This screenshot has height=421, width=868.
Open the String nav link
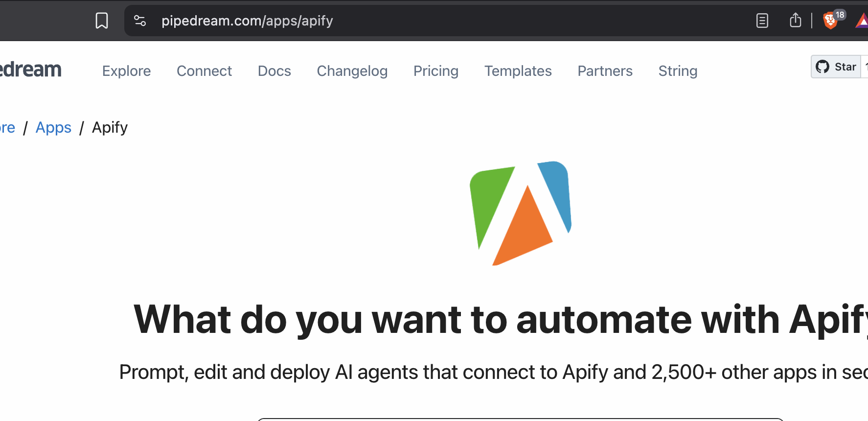(x=678, y=71)
